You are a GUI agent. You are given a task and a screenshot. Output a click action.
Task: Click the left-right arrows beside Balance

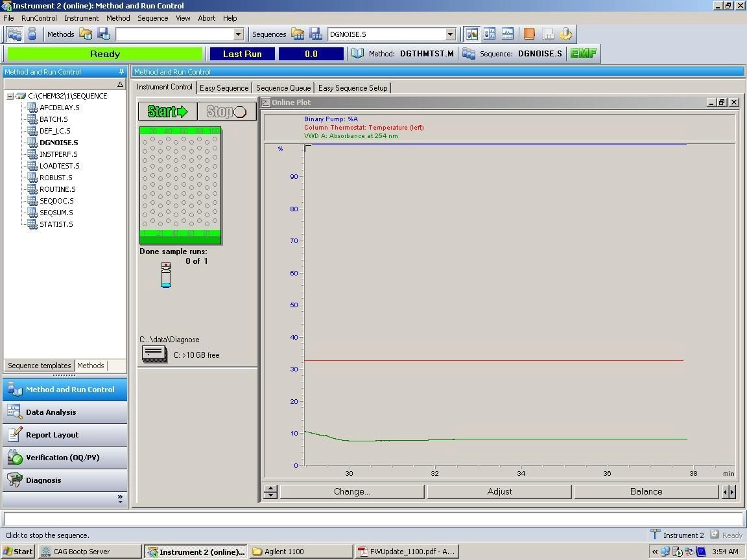(729, 492)
